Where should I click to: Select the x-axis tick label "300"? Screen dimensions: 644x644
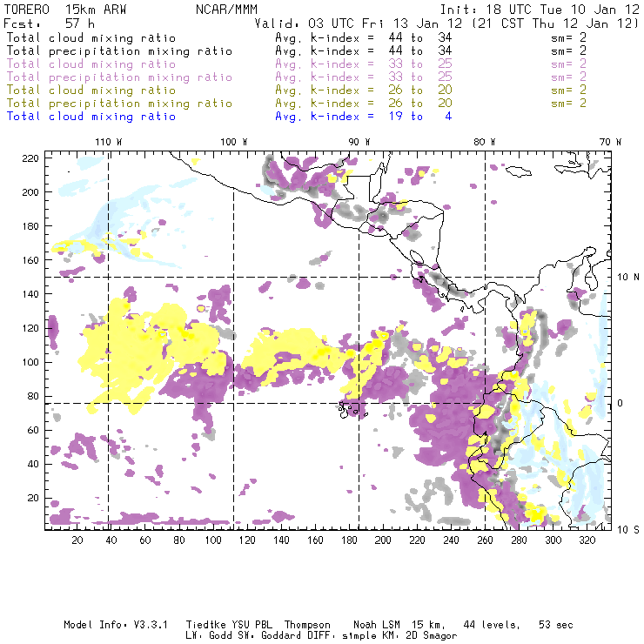tap(553, 540)
